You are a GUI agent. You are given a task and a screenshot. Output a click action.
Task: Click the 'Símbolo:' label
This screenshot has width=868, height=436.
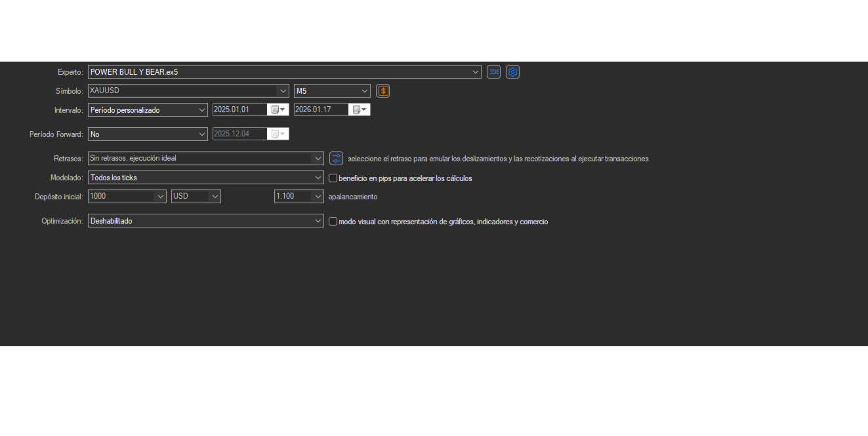pos(70,91)
